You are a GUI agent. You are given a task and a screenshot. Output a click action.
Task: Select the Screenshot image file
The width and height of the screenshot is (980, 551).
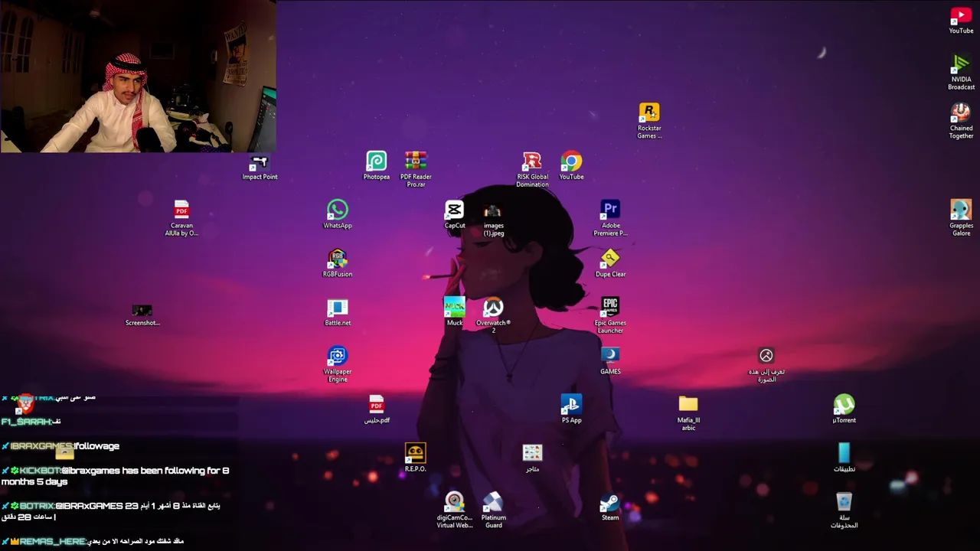[x=142, y=314]
